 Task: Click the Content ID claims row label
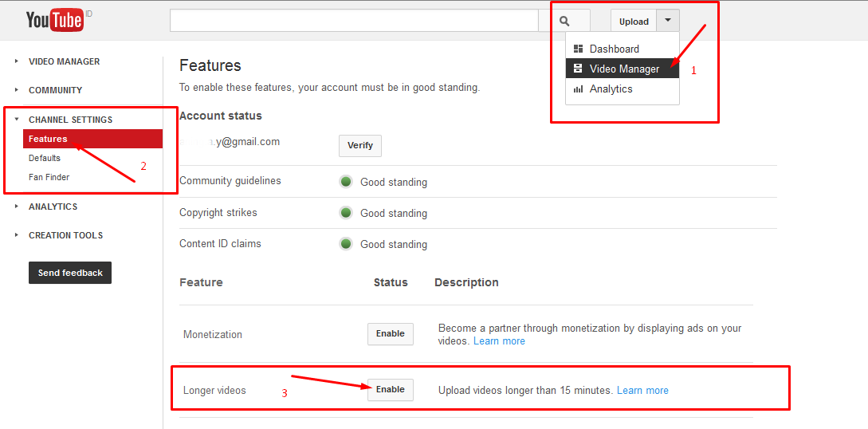pyautogui.click(x=220, y=243)
